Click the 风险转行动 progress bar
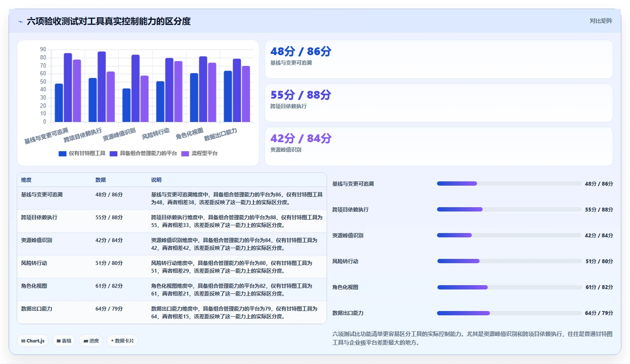The width and height of the screenshot is (630, 364). (509, 261)
